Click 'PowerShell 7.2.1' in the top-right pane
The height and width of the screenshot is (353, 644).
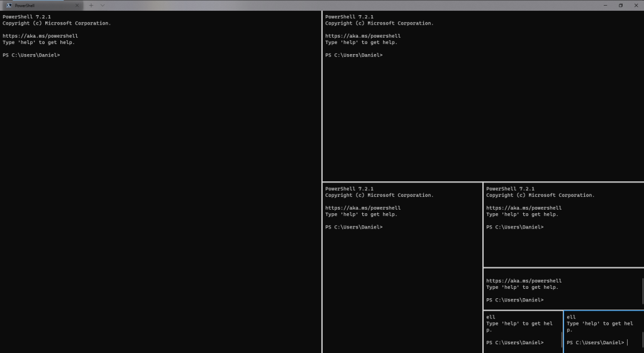pyautogui.click(x=350, y=17)
